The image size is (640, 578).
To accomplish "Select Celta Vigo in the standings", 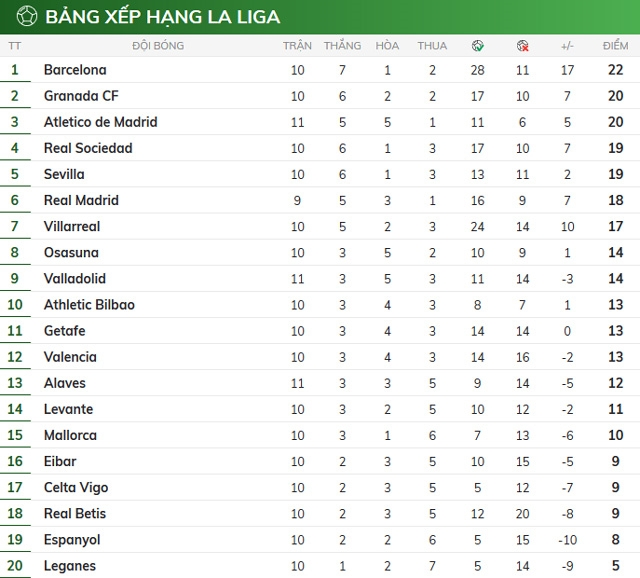I will point(76,487).
